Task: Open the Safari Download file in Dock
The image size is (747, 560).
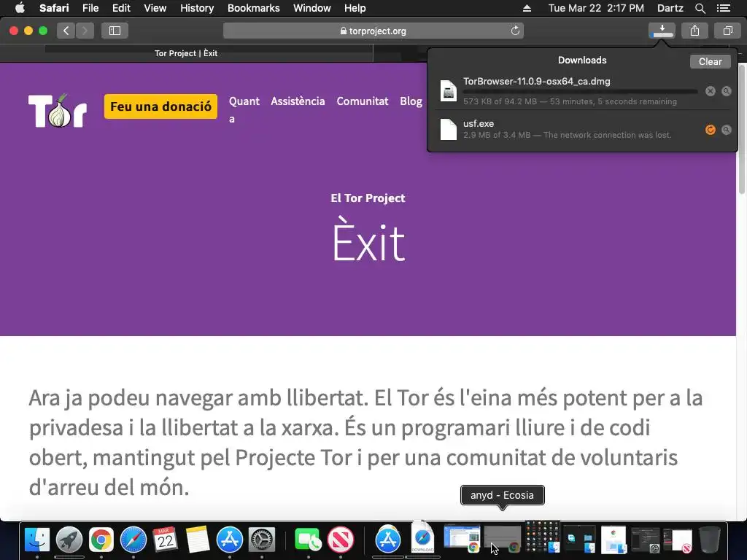Action: point(422,538)
